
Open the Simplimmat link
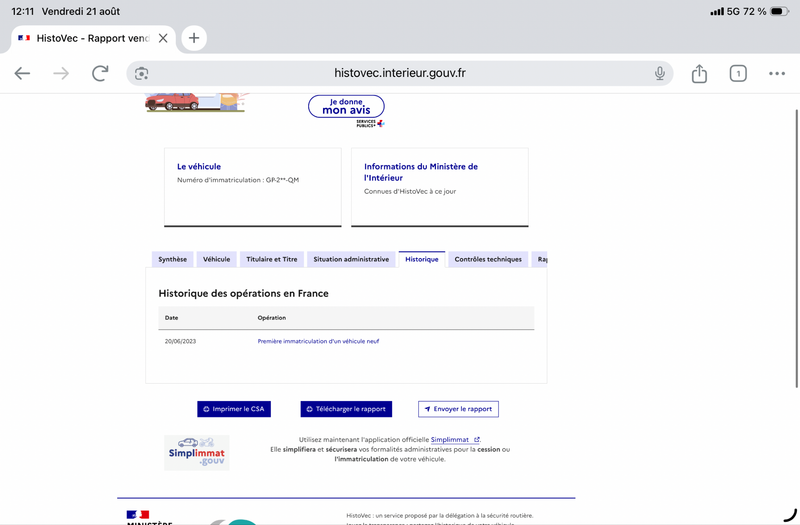tap(455, 439)
